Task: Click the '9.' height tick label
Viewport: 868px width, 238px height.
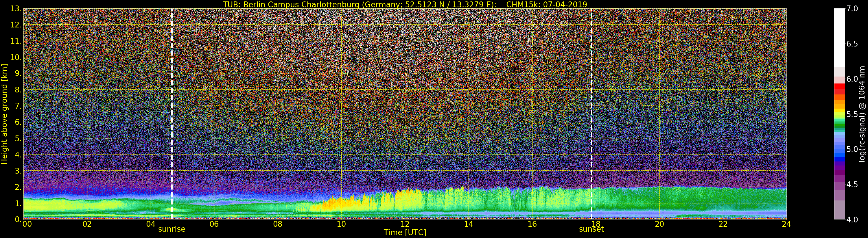Action: [x=18, y=73]
